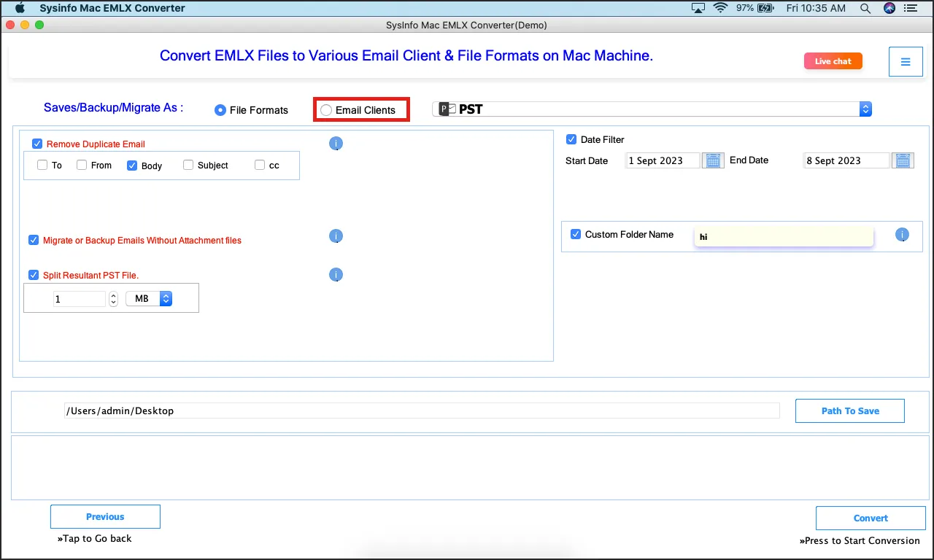Uncheck the Body duplicate criterion

pos(132,166)
